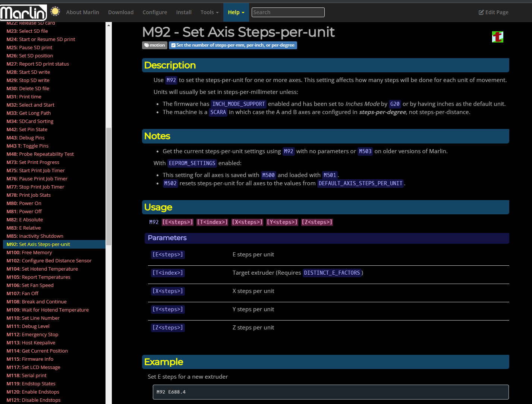The width and height of the screenshot is (532, 404).
Task: Click the Marlin logo
Action: (x=23, y=13)
